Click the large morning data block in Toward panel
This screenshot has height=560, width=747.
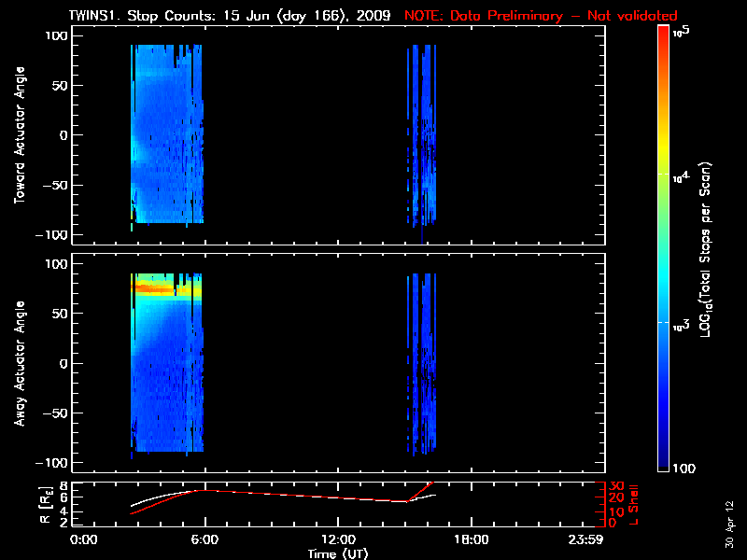click(166, 140)
